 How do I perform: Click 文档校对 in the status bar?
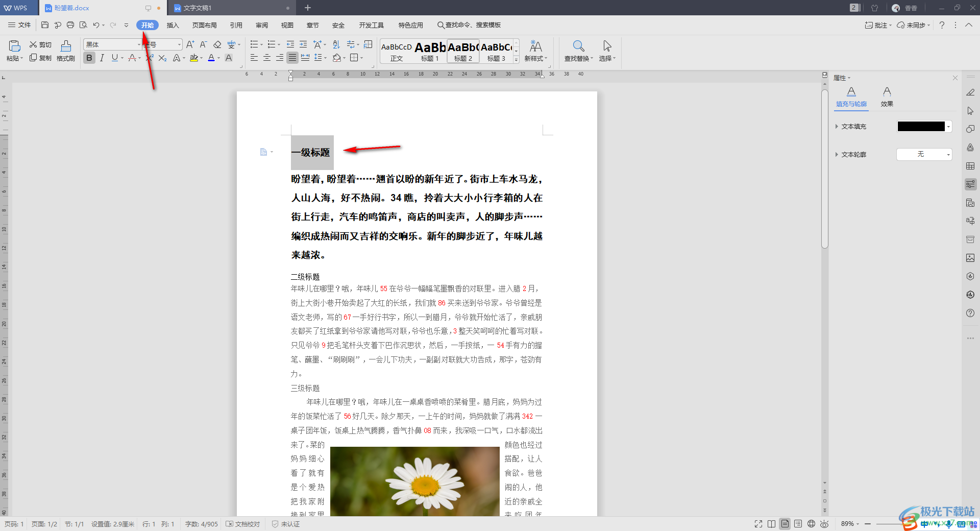[x=243, y=524]
